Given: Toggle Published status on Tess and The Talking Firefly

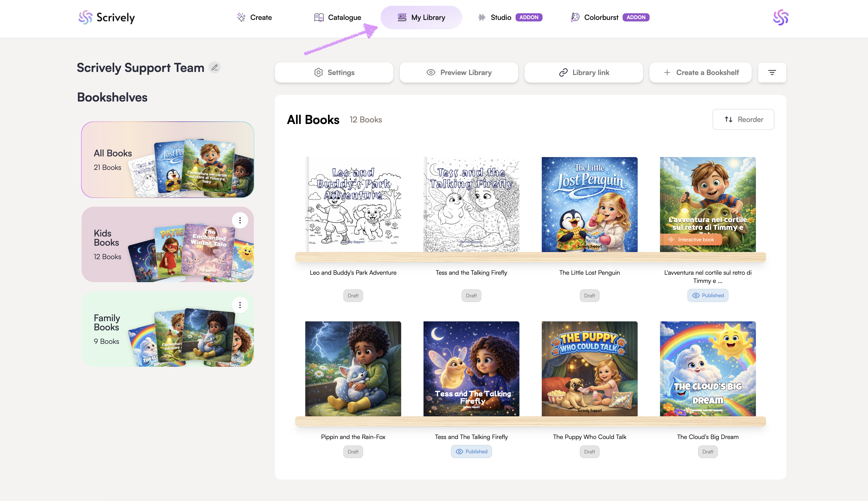Looking at the screenshot, I should 471,452.
